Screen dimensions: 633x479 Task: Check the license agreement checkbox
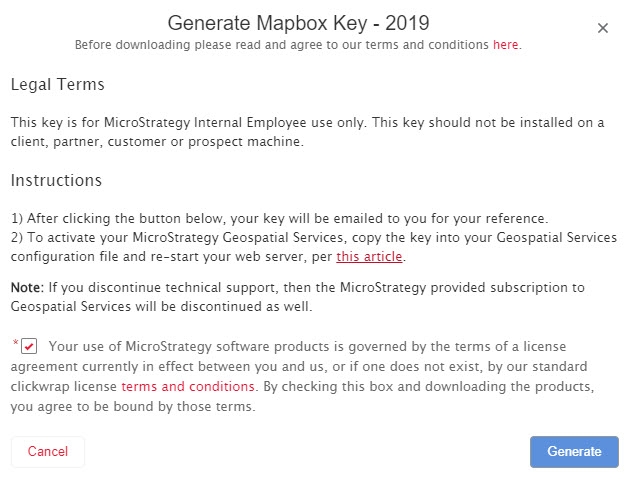coord(29,347)
